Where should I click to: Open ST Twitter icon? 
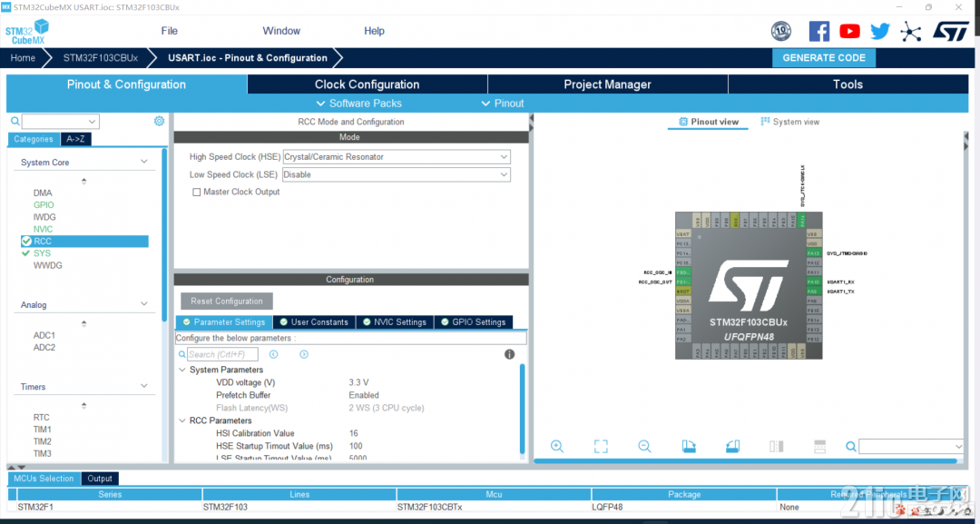pos(880,31)
